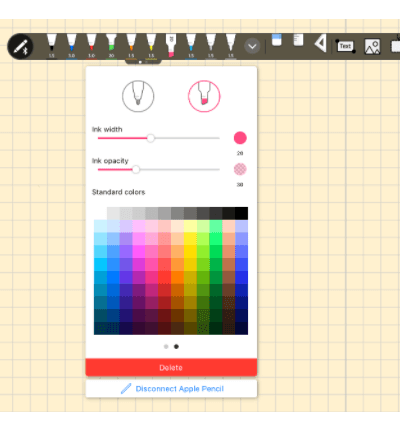Click the Ink width slider track
Viewport: 400px width, 433px height.
click(159, 138)
